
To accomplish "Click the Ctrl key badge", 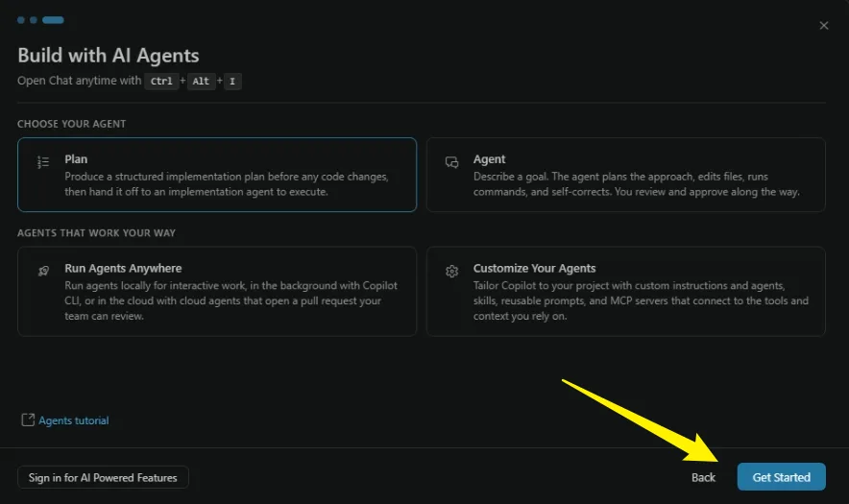I will 161,82.
